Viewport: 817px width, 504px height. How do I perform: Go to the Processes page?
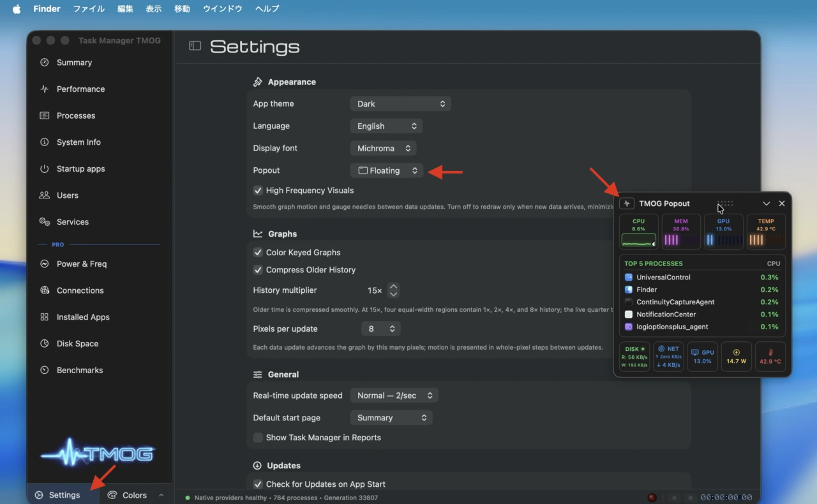(x=75, y=115)
